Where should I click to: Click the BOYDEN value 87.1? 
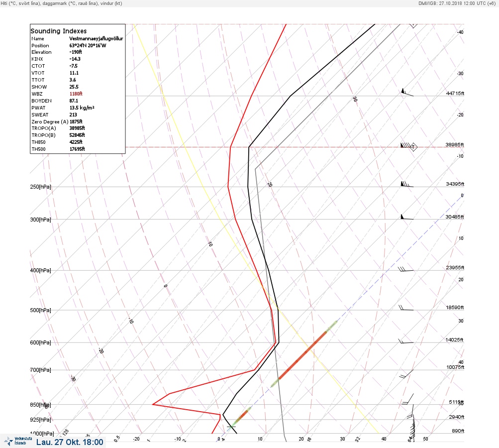(74, 101)
